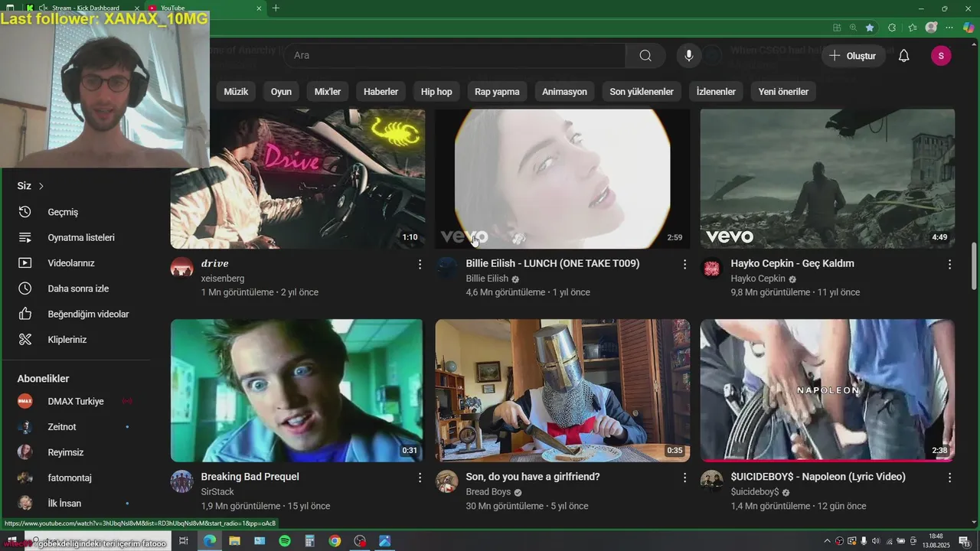Open more options for $UICIDEBOY$ Napoleon video

pyautogui.click(x=949, y=478)
